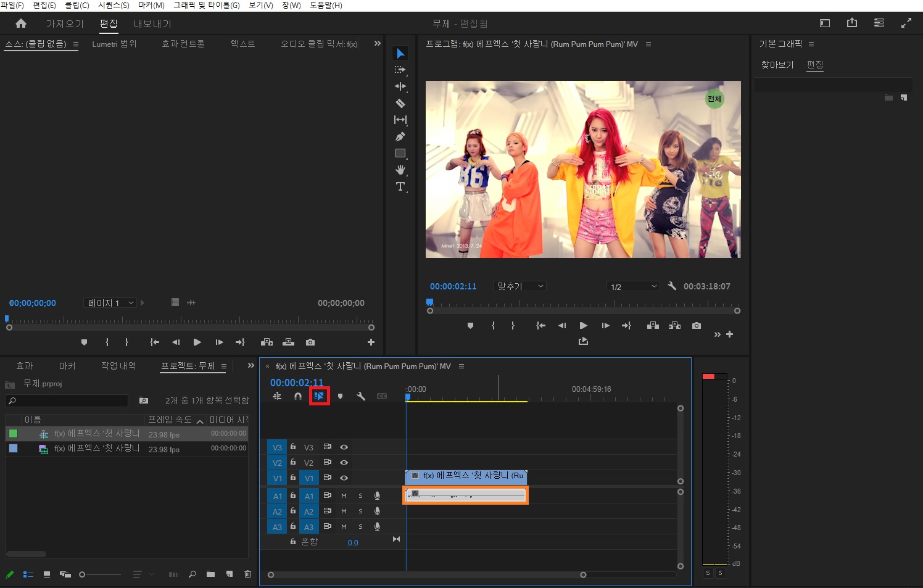The width and height of the screenshot is (923, 588).
Task: Sort by 프레임 속도 column header
Action: coord(170,420)
